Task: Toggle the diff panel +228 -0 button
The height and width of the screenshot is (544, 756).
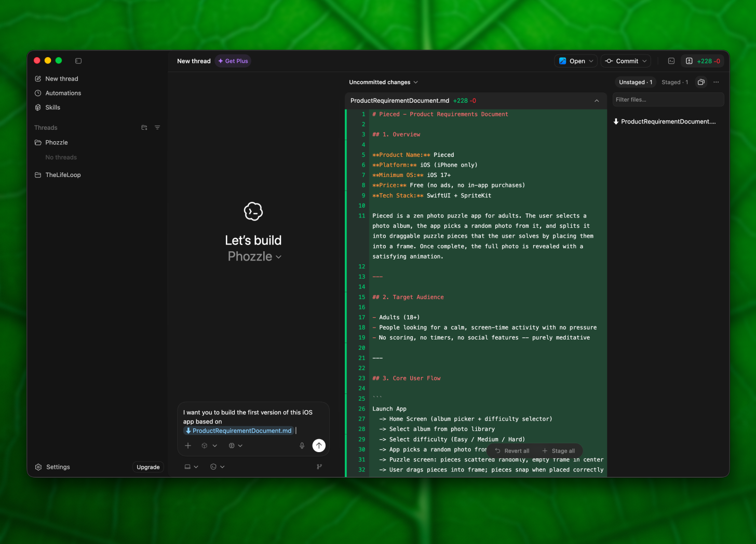Action: 703,61
